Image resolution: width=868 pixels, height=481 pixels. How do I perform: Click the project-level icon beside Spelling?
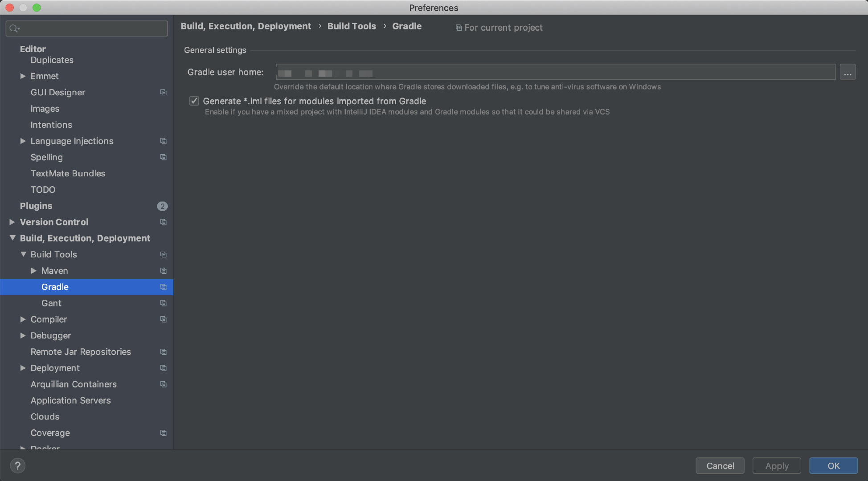click(164, 157)
